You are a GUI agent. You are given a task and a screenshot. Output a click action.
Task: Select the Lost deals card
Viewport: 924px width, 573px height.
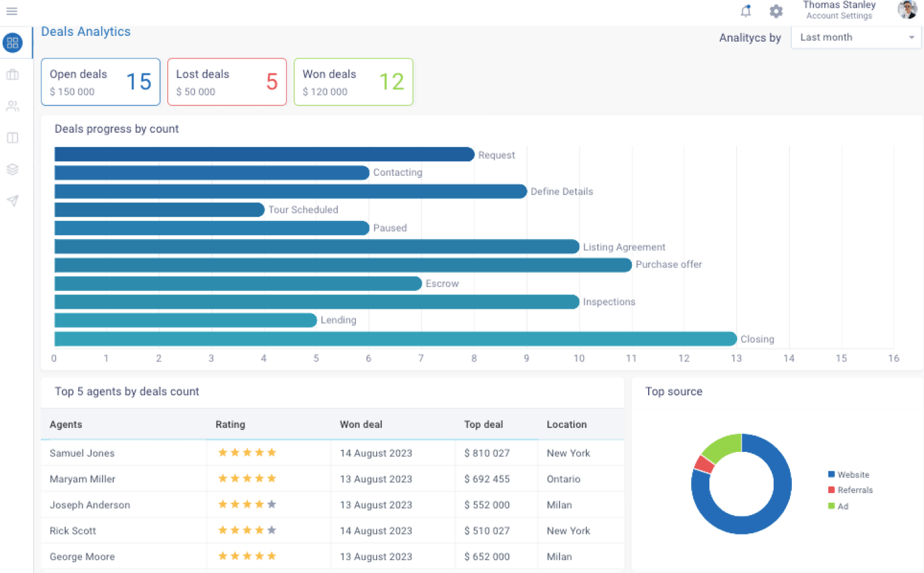click(226, 82)
